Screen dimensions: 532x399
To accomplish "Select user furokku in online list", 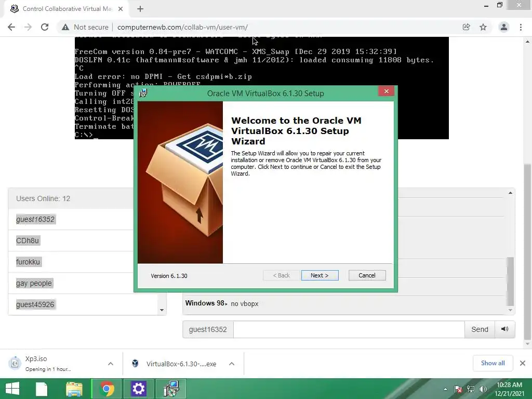I will click(x=28, y=262).
